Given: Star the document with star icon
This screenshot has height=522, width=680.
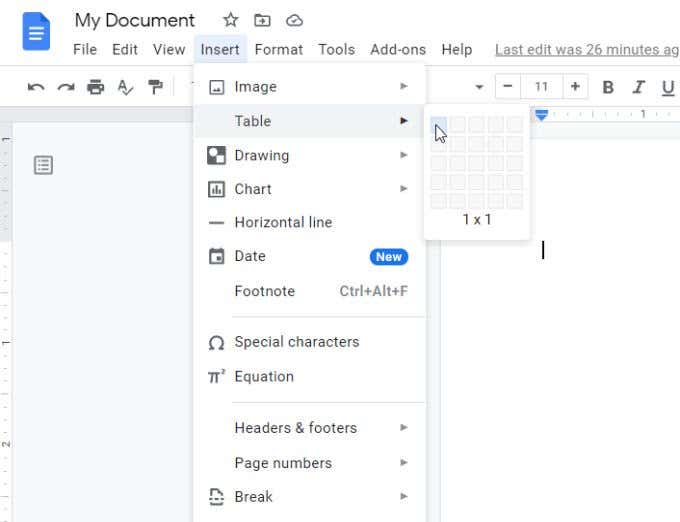Looking at the screenshot, I should pyautogui.click(x=230, y=20).
